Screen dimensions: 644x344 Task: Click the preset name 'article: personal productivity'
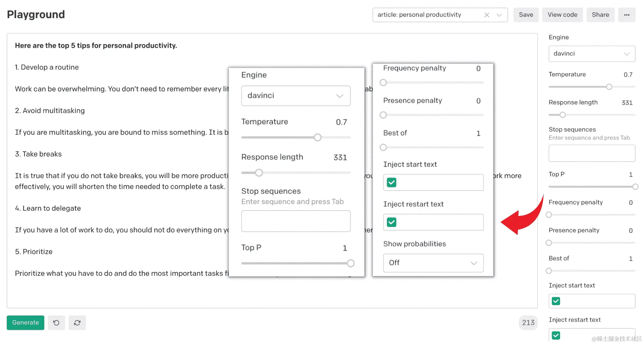tap(419, 15)
